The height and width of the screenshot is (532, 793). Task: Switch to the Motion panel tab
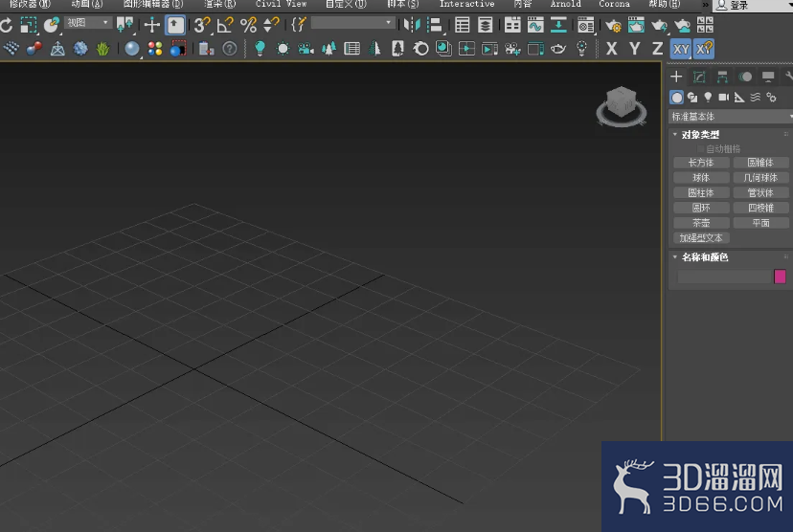point(745,77)
